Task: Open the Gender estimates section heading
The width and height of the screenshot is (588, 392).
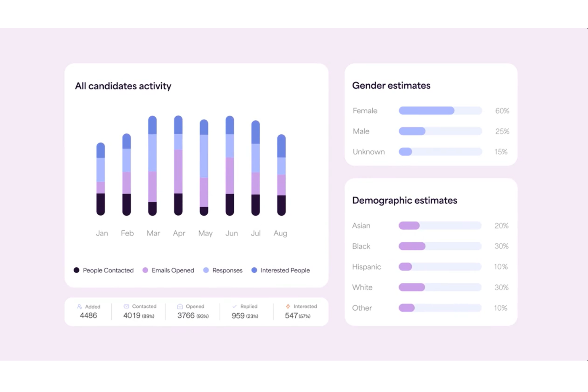Action: tap(391, 85)
